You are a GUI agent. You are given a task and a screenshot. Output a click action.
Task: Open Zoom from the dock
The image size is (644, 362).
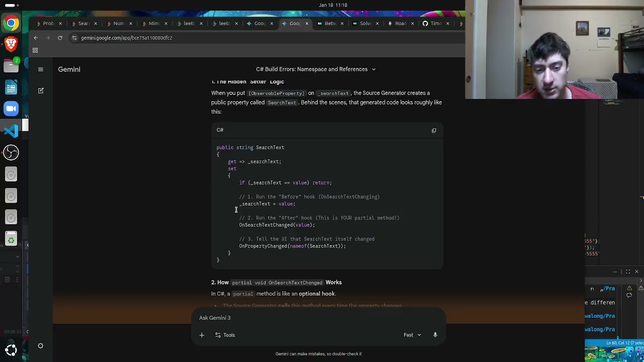tap(11, 109)
